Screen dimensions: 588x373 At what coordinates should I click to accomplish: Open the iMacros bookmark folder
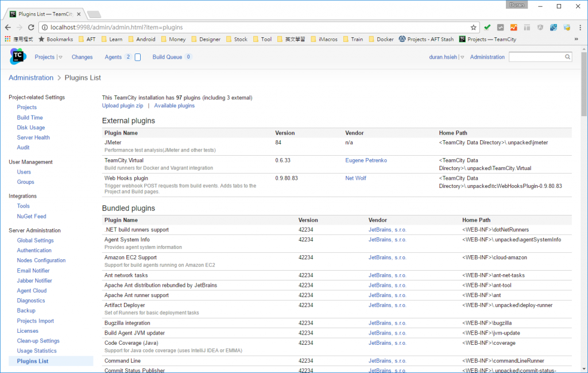pyautogui.click(x=324, y=39)
